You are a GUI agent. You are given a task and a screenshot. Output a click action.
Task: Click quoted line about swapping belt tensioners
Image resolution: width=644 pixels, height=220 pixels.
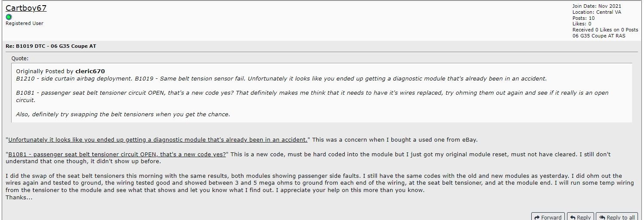(x=123, y=114)
